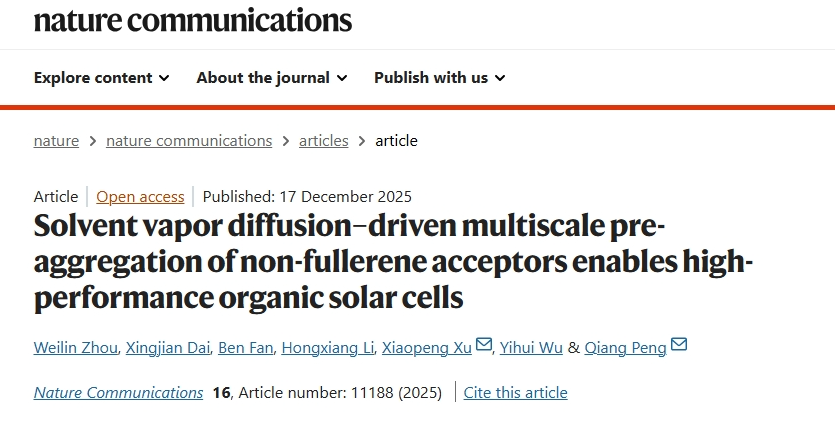Expand the Publish with us dropdown
This screenshot has width=835, height=423.
[439, 77]
